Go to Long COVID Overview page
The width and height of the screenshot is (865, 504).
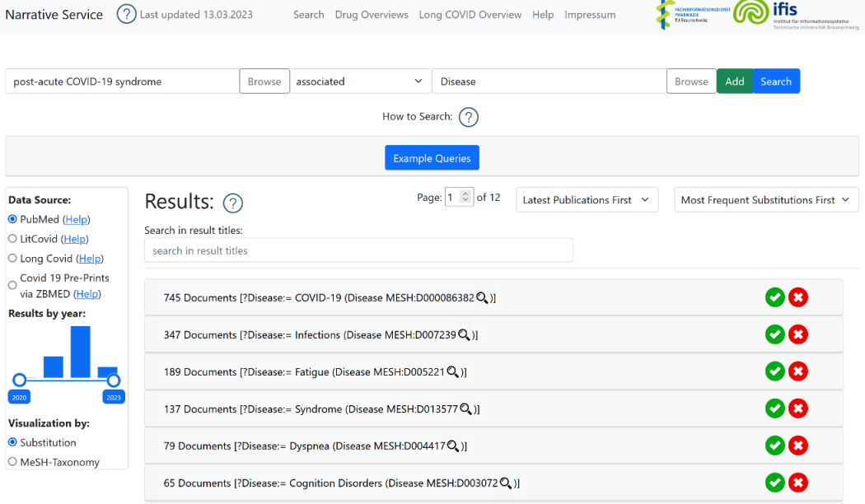tap(470, 15)
